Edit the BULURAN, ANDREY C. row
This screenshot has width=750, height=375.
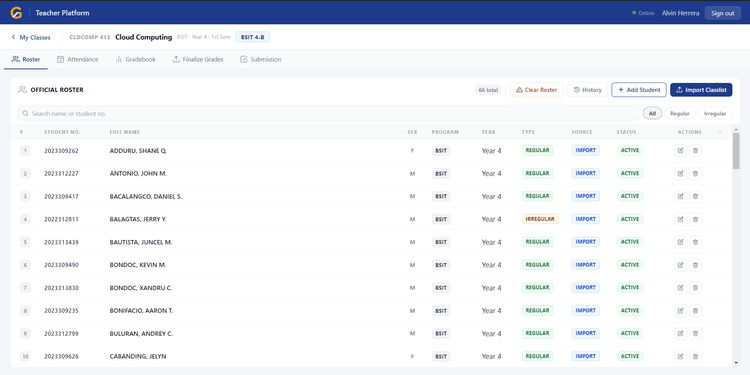680,333
